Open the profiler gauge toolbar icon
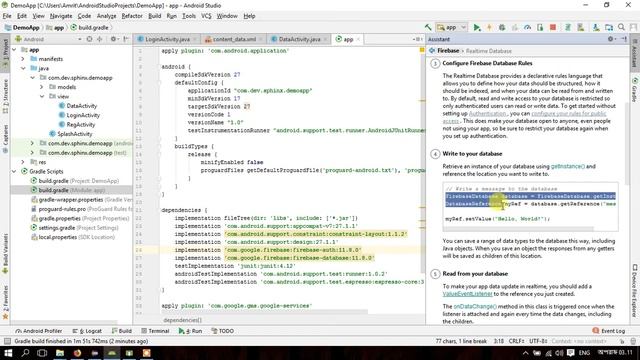Viewport: 640px width, 360px height. [527, 27]
